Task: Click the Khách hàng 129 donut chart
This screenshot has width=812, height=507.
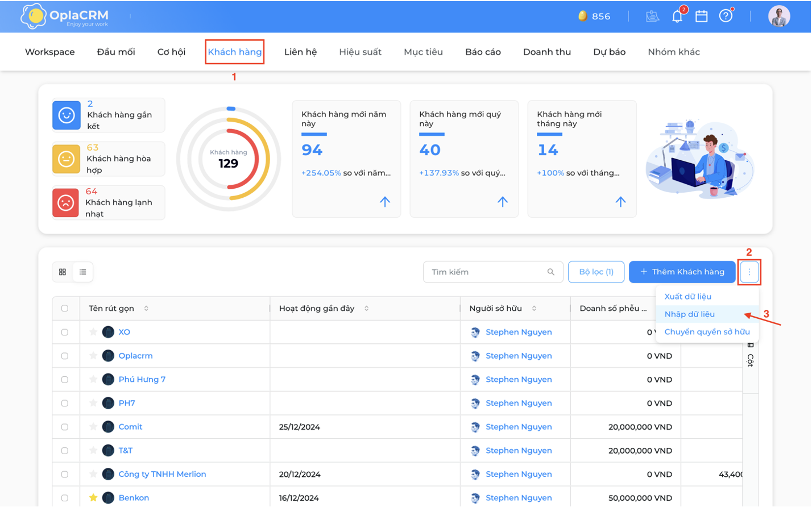Action: pyautogui.click(x=229, y=159)
